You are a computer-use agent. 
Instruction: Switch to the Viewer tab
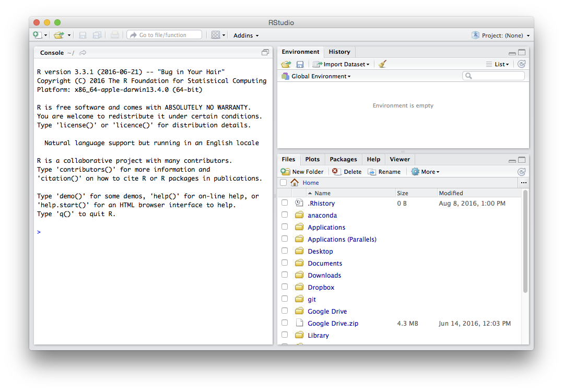coord(400,159)
